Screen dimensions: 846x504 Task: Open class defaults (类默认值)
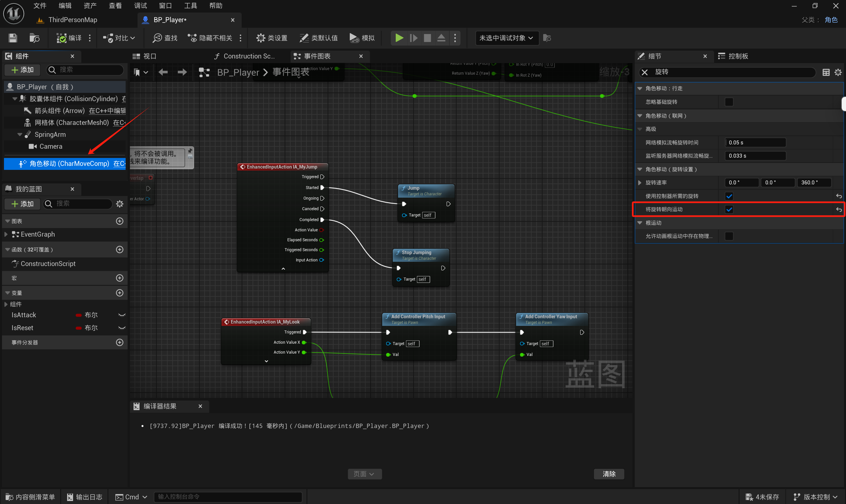coord(319,38)
